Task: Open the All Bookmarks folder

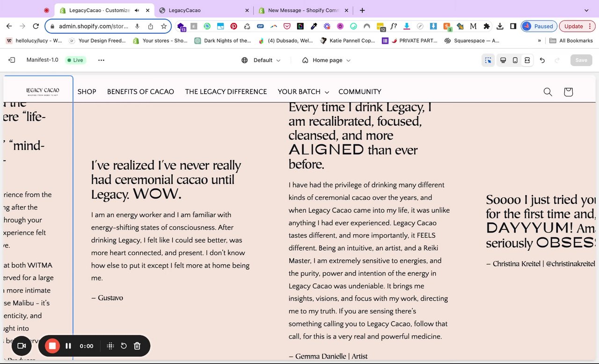Action: tap(571, 41)
